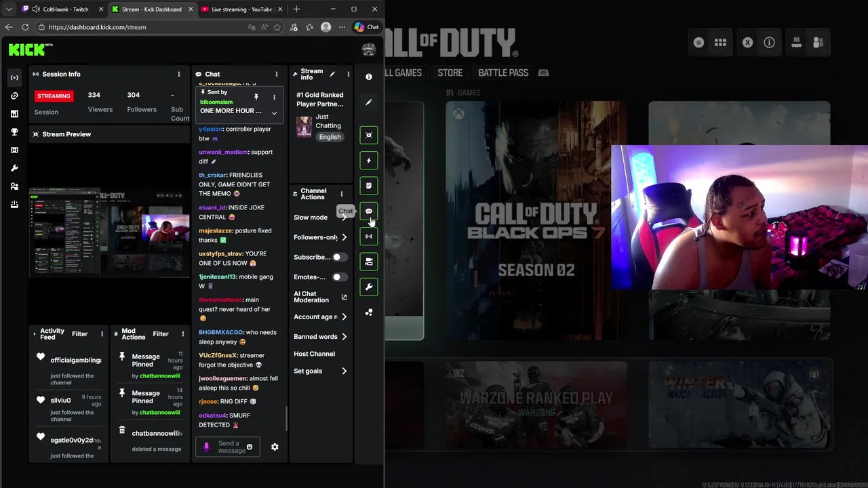Reload the page with browser refresh button
The image size is (868, 488).
[x=25, y=27]
